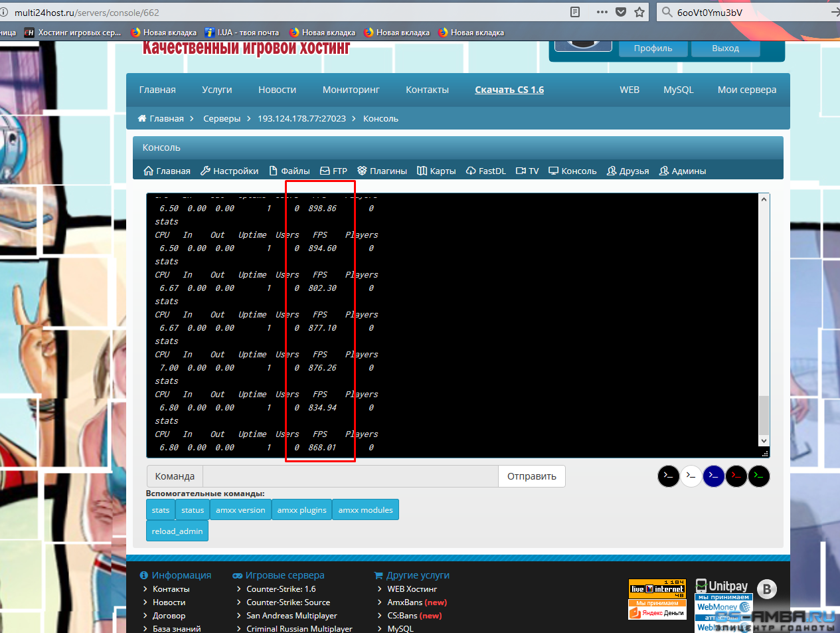Click the stats helper command button
Image resolution: width=840 pixels, height=633 pixels.
[x=161, y=510]
